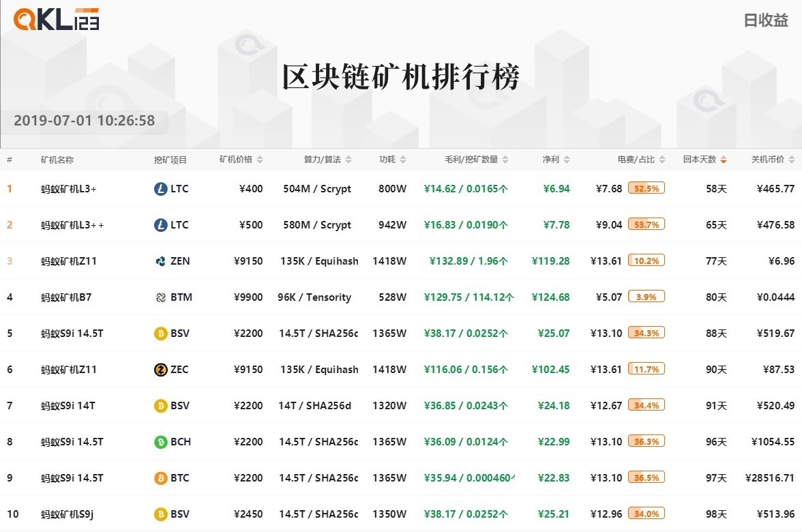
Task: Open 蚂蚁矿机S9j miner entry
Action: click(x=67, y=514)
